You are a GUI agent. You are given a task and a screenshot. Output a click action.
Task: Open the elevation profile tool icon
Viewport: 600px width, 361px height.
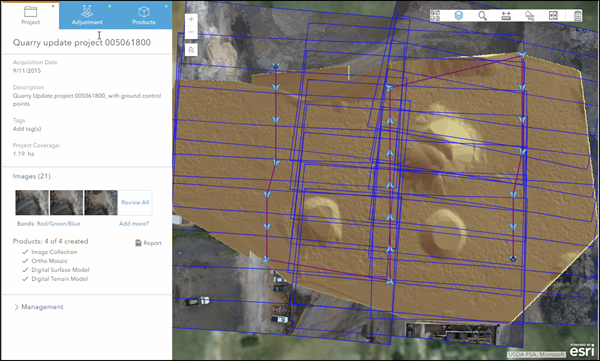coord(530,15)
